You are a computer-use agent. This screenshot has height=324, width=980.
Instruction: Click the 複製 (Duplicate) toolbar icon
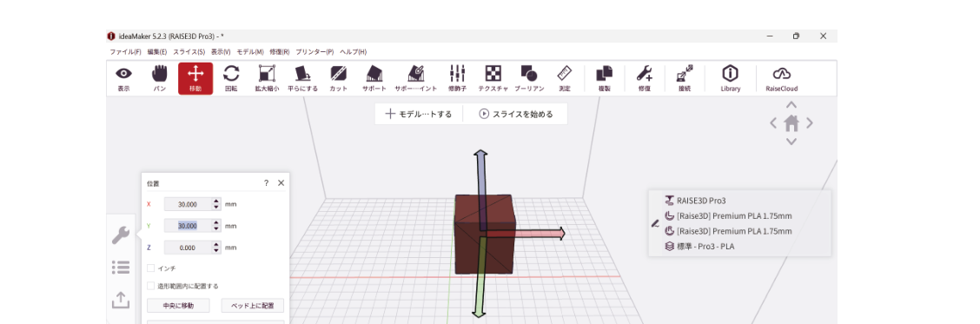[605, 79]
